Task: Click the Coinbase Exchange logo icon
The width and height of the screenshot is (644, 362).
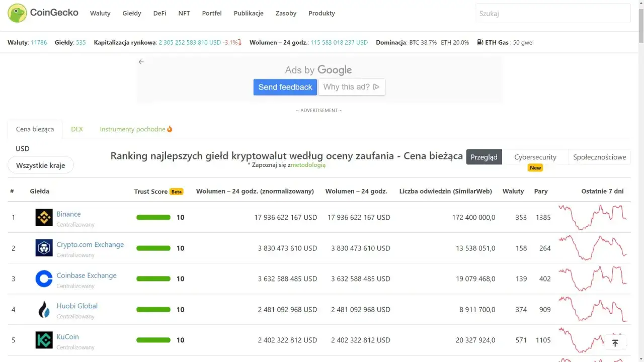Action: coord(44,279)
